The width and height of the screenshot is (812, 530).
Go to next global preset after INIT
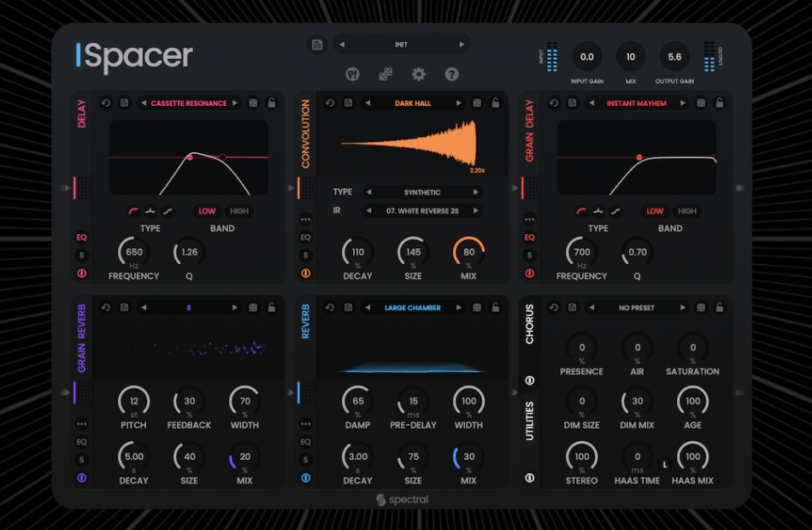click(x=462, y=44)
